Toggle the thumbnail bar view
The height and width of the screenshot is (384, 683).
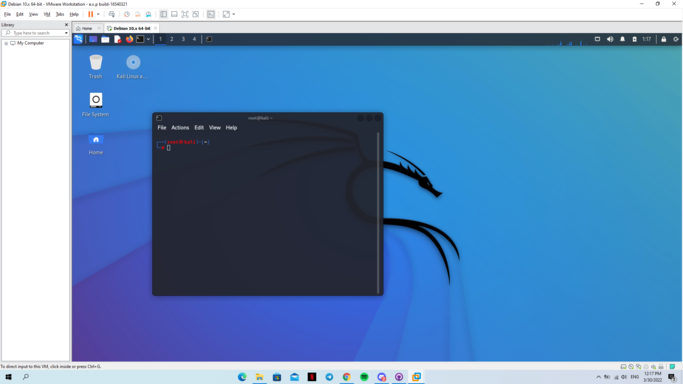click(x=174, y=14)
